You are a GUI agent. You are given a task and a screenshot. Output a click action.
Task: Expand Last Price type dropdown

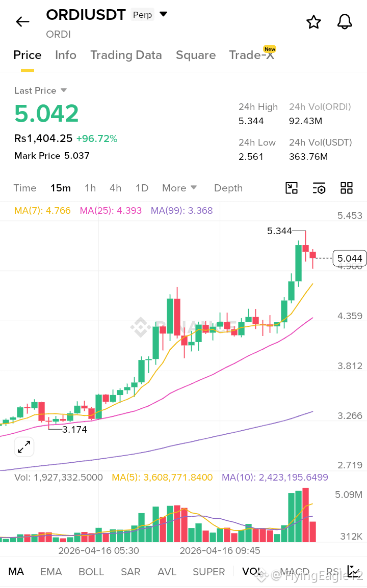[x=64, y=91]
